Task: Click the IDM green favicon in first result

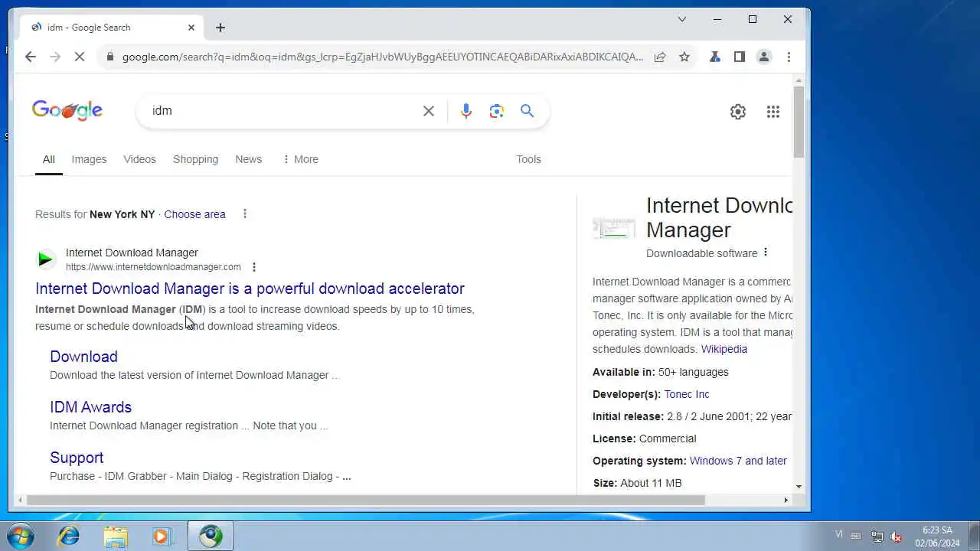Action: pos(46,259)
